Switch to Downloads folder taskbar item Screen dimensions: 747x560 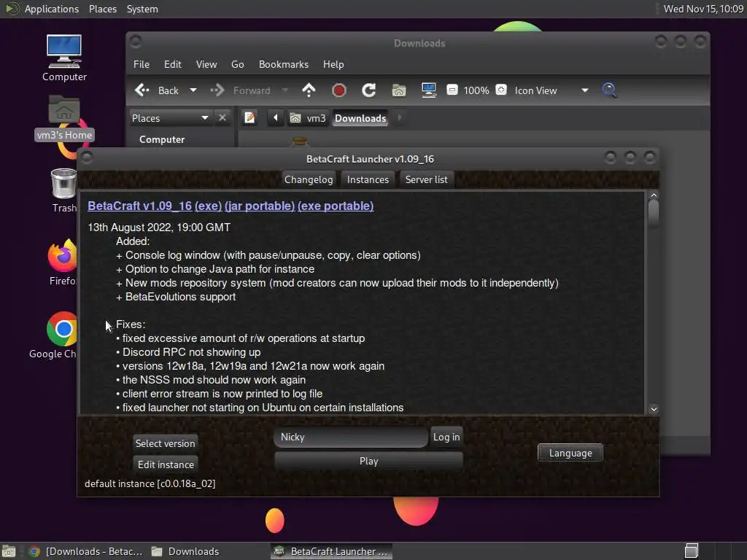[185, 551]
